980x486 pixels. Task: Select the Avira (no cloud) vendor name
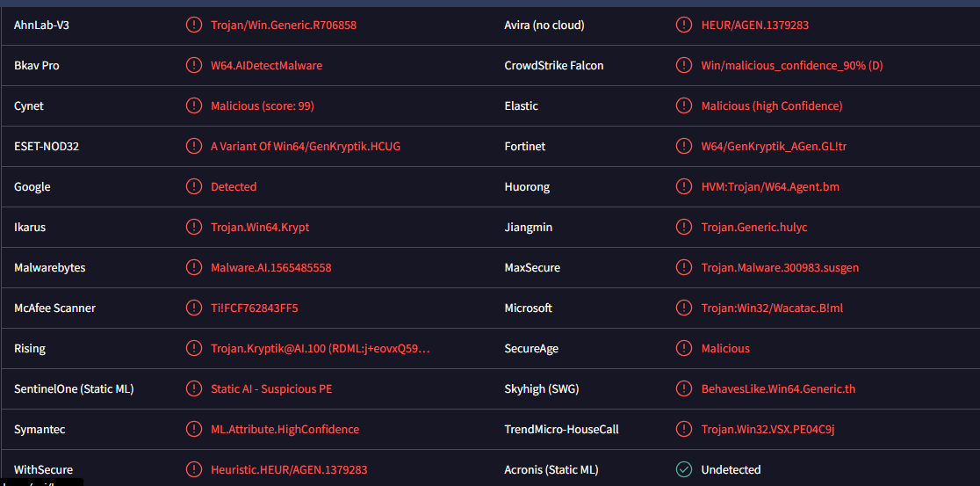(x=544, y=25)
